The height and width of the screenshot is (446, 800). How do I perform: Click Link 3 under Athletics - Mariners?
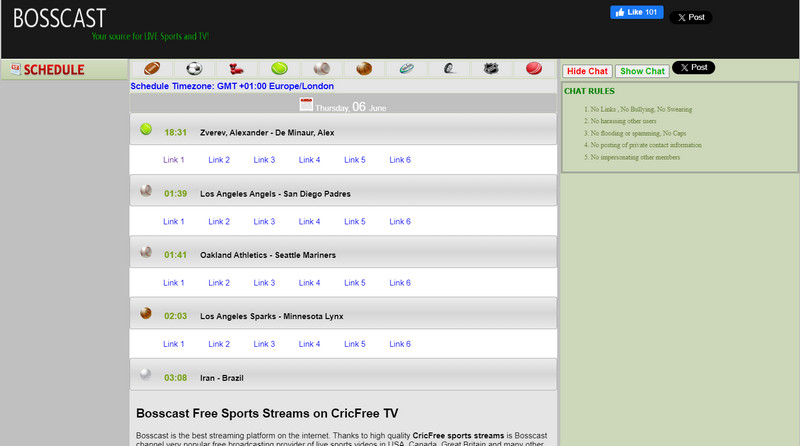click(264, 283)
